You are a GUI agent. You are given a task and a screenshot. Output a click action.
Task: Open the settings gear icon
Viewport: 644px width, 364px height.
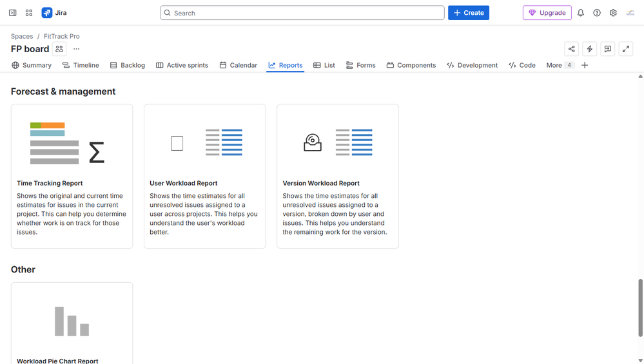click(613, 13)
